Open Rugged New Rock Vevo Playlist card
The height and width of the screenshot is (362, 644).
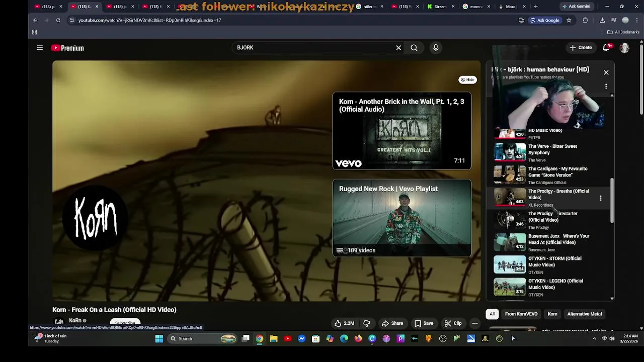[x=402, y=218]
